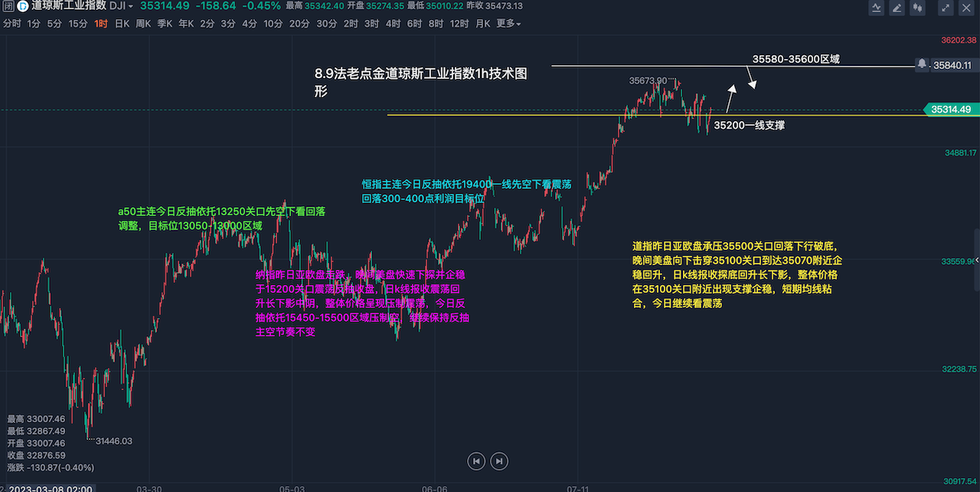Click the Dow Jones index logo icon
The image size is (980, 492).
[x=23, y=6]
